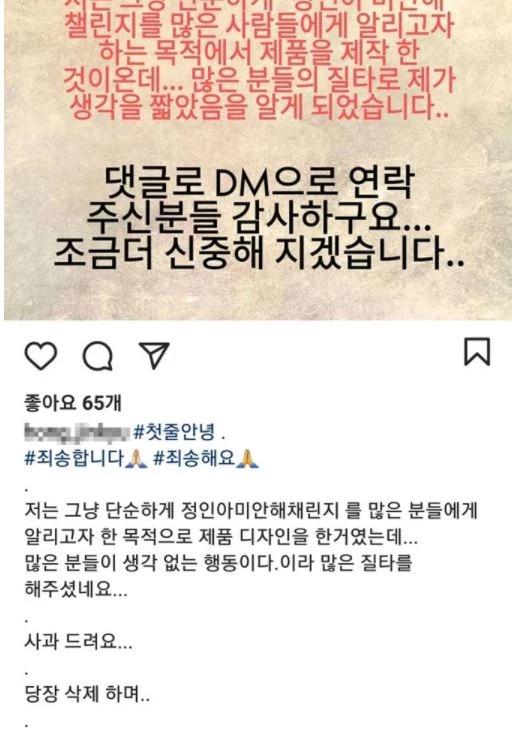Click the praying hands emoji after #죄송합니다

[x=136, y=458]
